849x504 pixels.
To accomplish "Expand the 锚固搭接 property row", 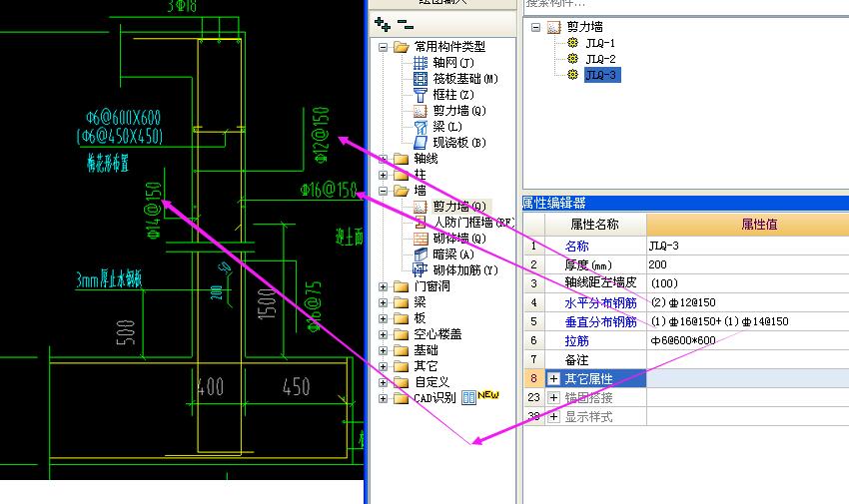I will coord(553,398).
